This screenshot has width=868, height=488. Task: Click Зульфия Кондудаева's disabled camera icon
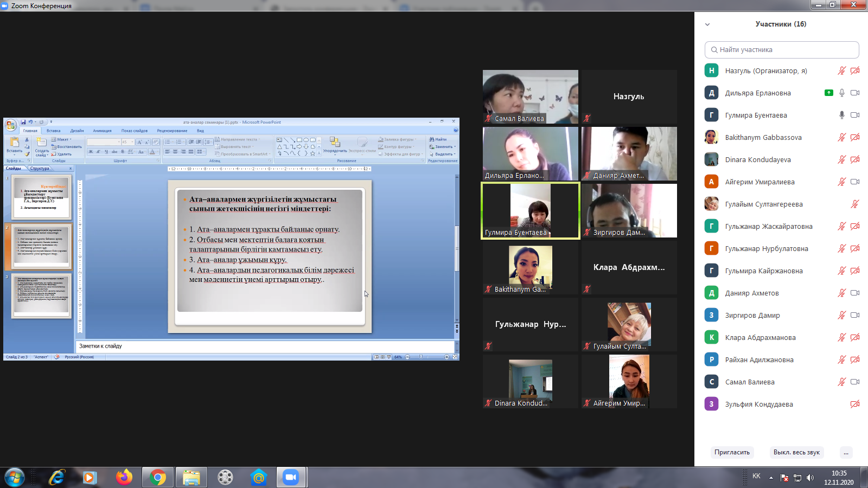click(855, 404)
